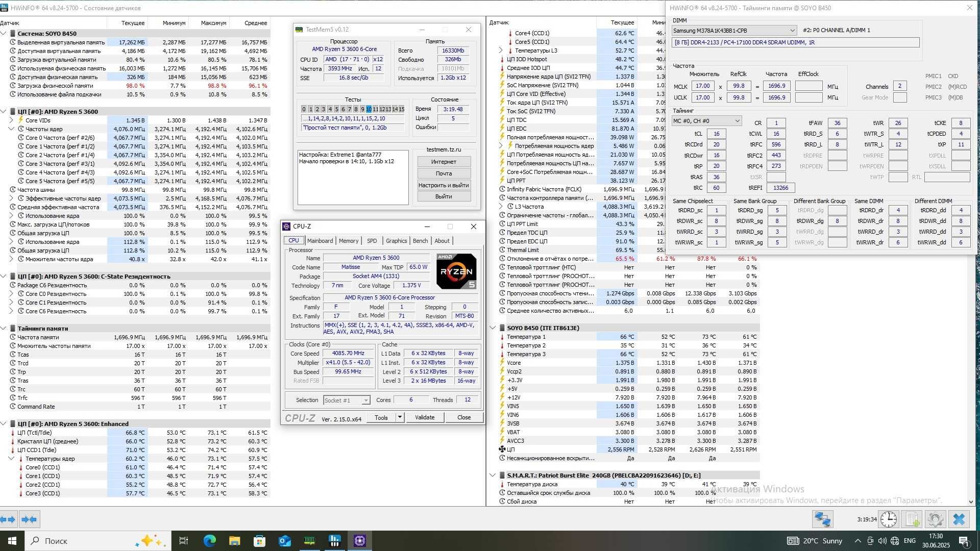Switch to the Memory tab in CPU-Z
This screenshot has width=980, height=551.
click(x=349, y=241)
